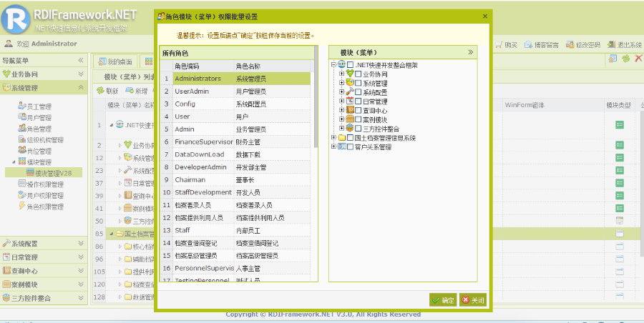
Task: Expand the 国土档案管理信息系统 node in dialog
Action: tap(333, 137)
